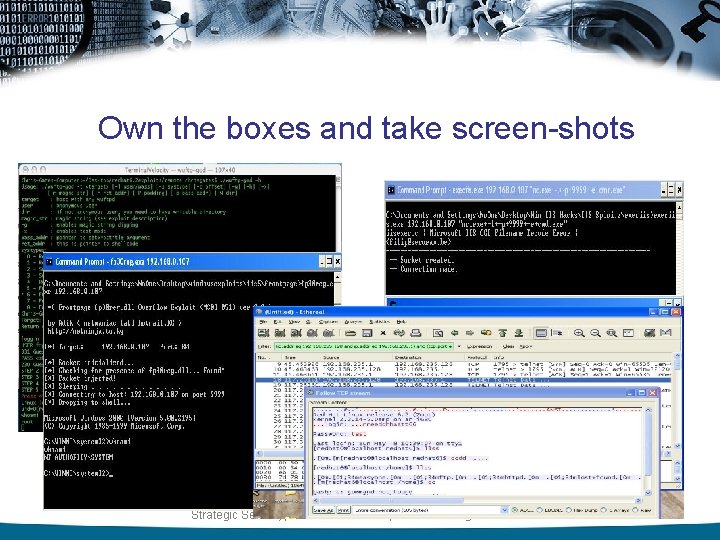Click the resize columns icon in Ethereal

628,333
